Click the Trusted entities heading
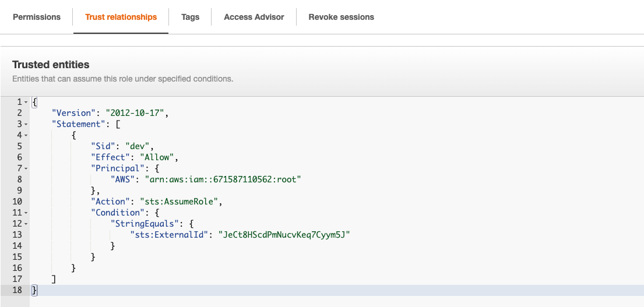The height and width of the screenshot is (307, 644). click(51, 65)
